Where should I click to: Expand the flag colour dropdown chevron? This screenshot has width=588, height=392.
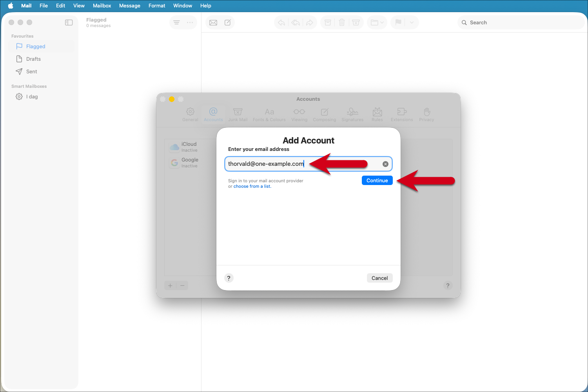411,22
